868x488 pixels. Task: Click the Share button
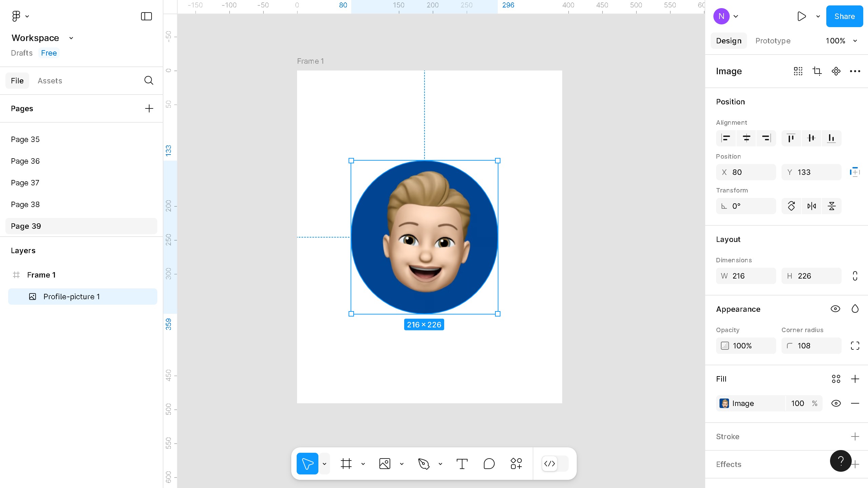pos(844,16)
